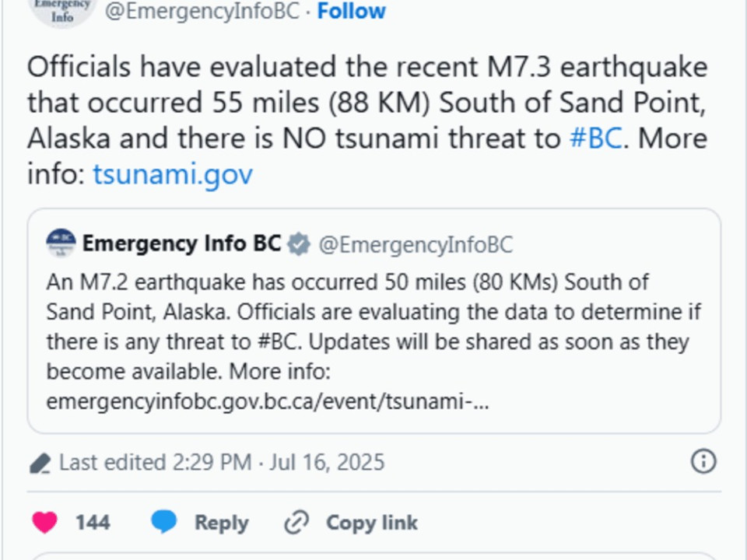This screenshot has height=560, width=747.
Task: Click the chain link copy icon
Action: pos(296,523)
